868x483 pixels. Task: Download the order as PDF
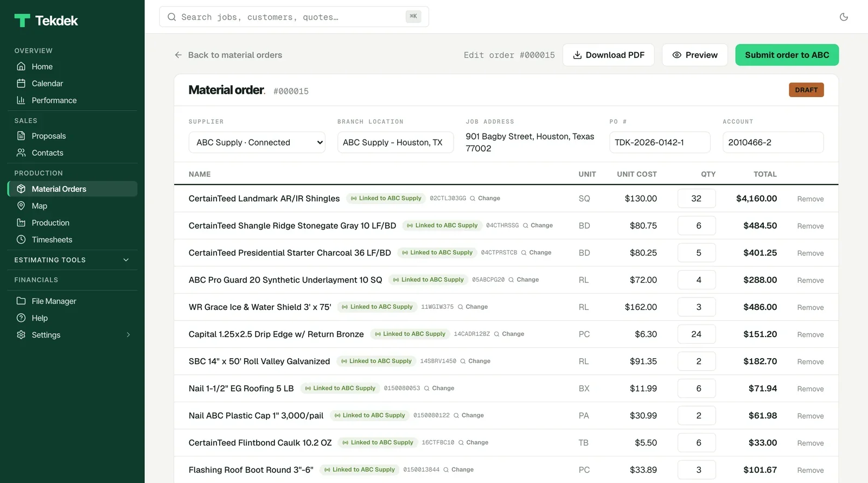608,55
